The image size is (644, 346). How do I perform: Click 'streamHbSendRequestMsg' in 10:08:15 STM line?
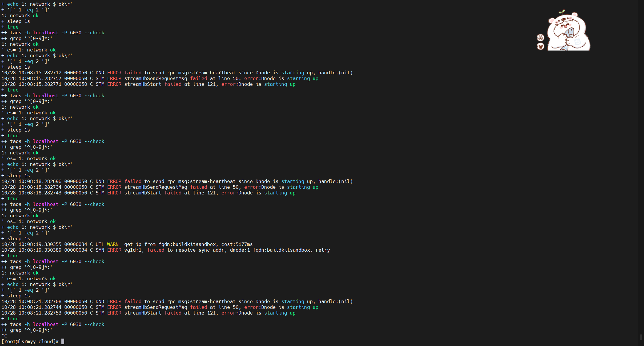point(156,78)
